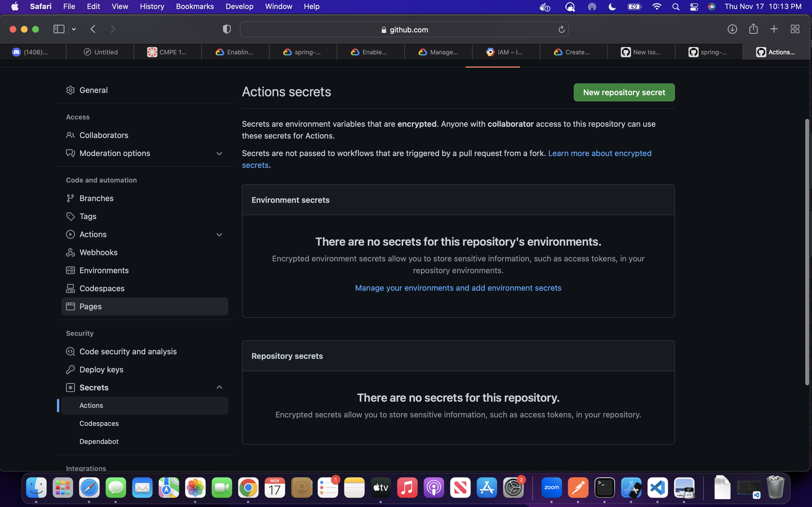Image resolution: width=812 pixels, height=507 pixels.
Task: Open tab overview grid icon
Action: 795,29
